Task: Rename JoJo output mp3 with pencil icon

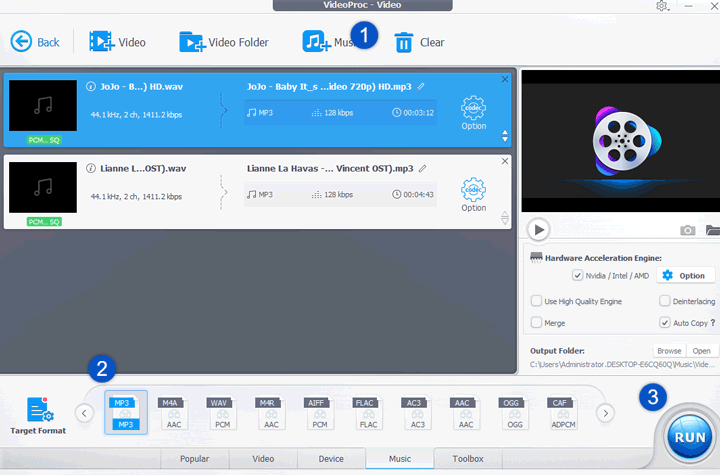Action: [x=421, y=86]
